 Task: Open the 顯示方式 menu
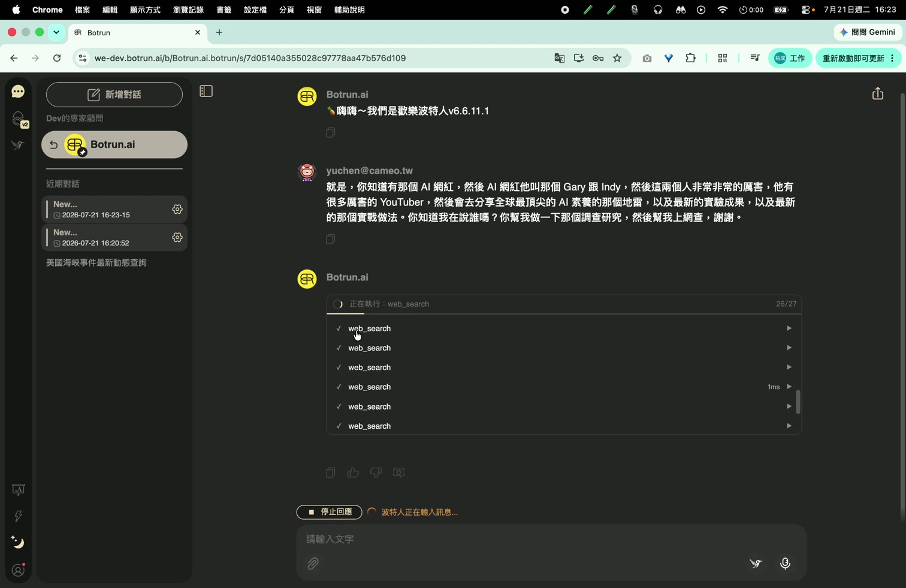145,10
